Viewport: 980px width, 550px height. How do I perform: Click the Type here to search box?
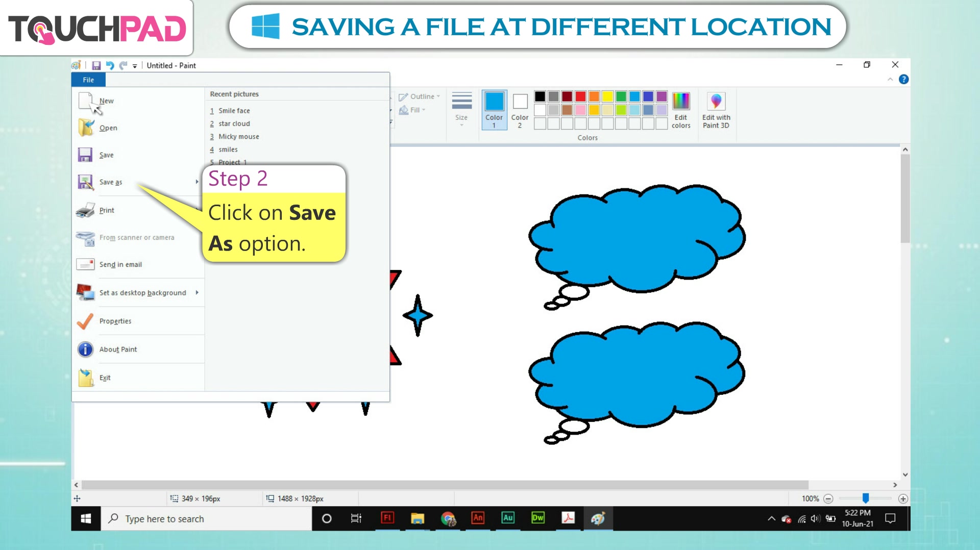pyautogui.click(x=206, y=519)
